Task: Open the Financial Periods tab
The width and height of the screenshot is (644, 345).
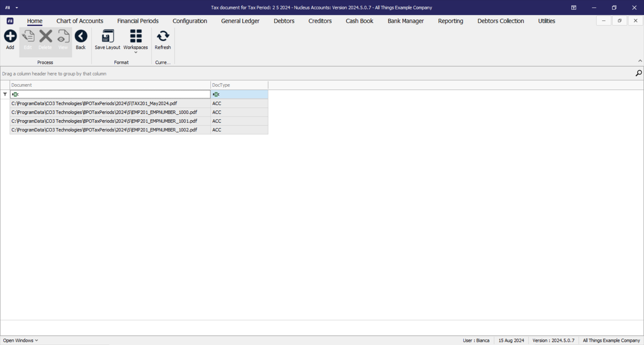Action: 138,21
